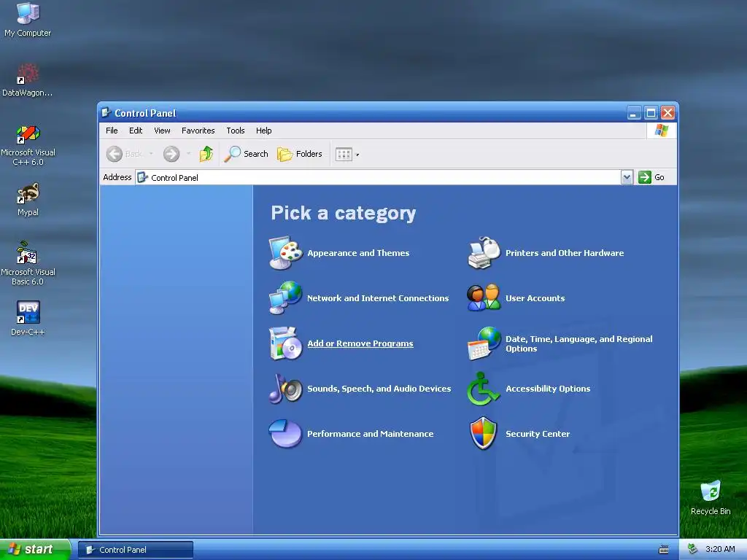
Task: Toggle the Folders pane toolbar button
Action: [300, 154]
